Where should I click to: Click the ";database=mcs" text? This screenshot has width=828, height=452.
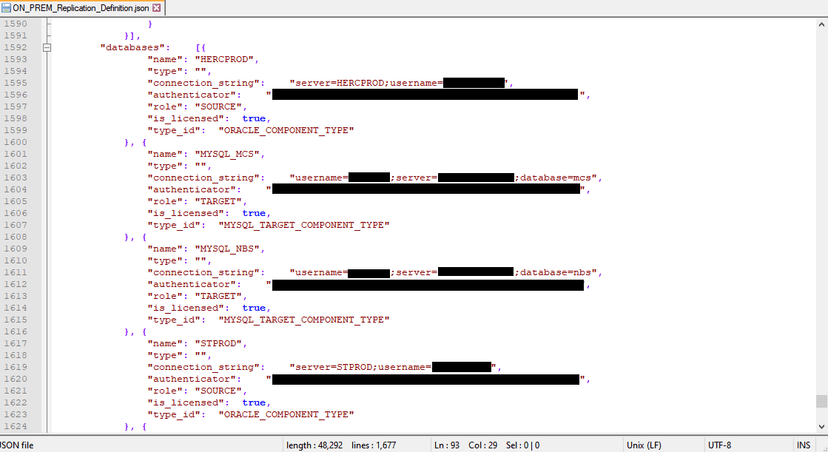point(553,178)
